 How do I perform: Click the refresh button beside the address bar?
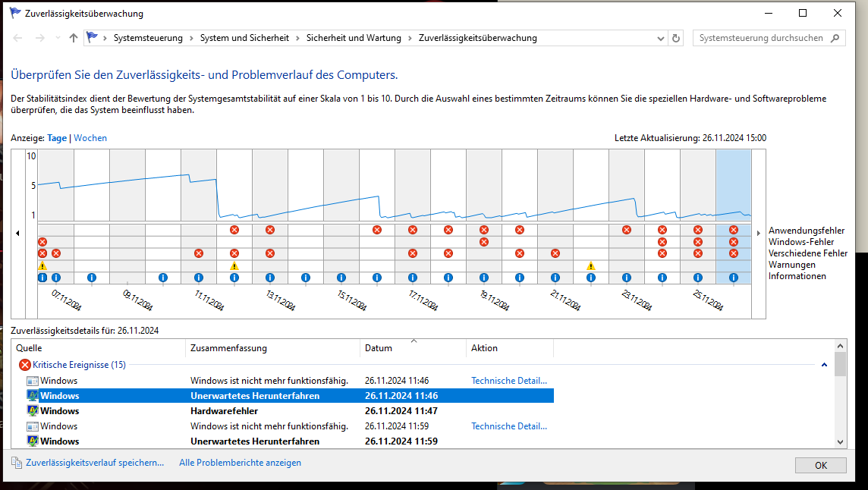coord(676,38)
